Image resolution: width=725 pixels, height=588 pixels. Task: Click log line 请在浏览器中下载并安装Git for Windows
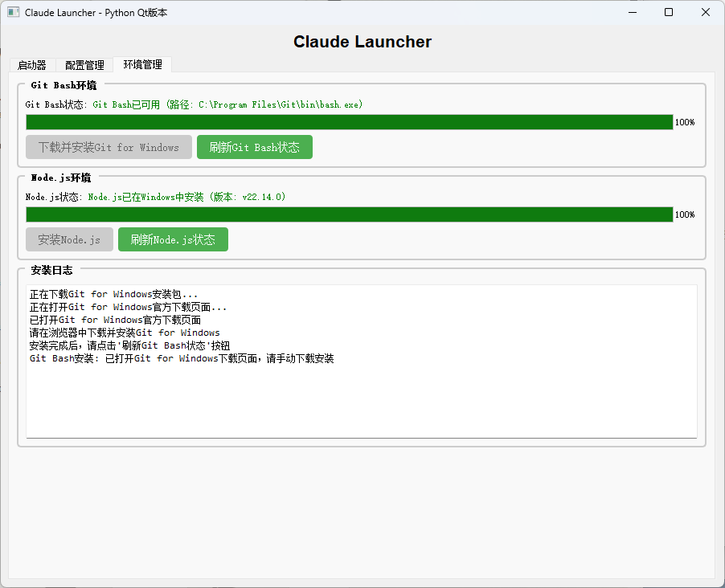tap(125, 333)
